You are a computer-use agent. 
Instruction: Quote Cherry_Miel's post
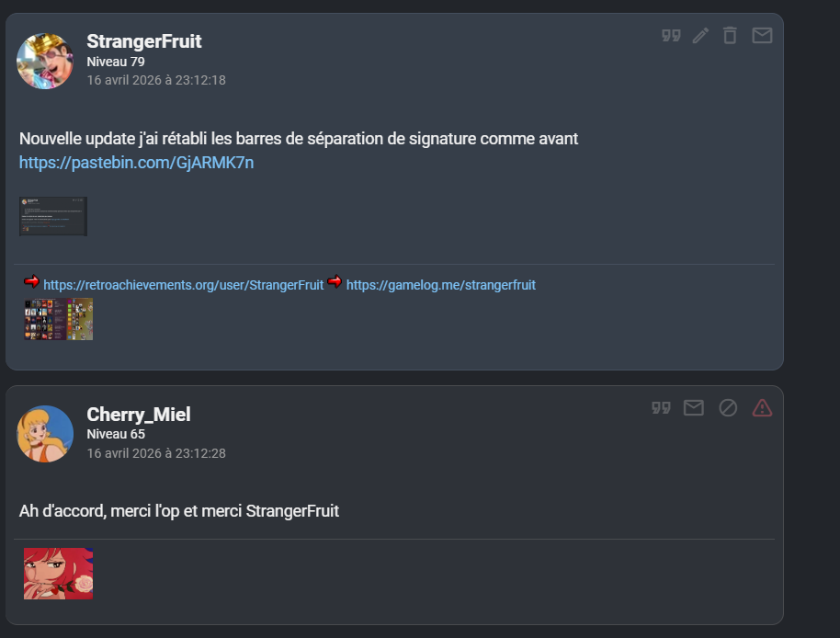(x=661, y=408)
